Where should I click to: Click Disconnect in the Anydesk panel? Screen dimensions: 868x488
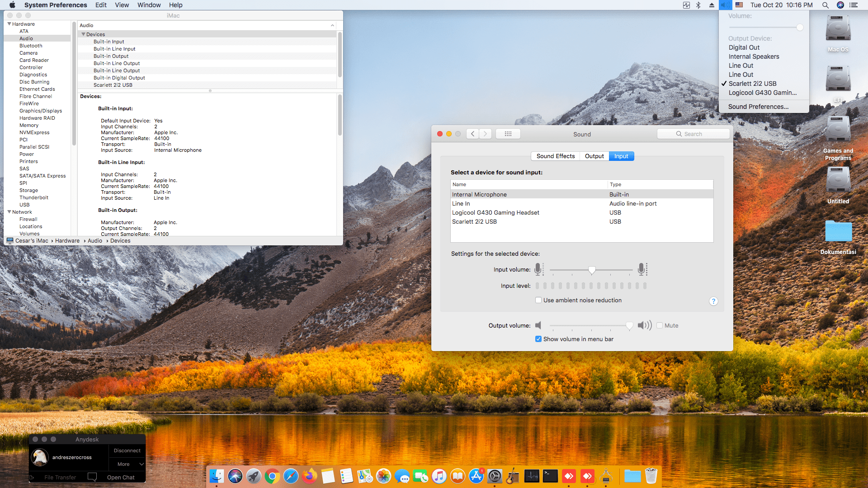click(127, 450)
